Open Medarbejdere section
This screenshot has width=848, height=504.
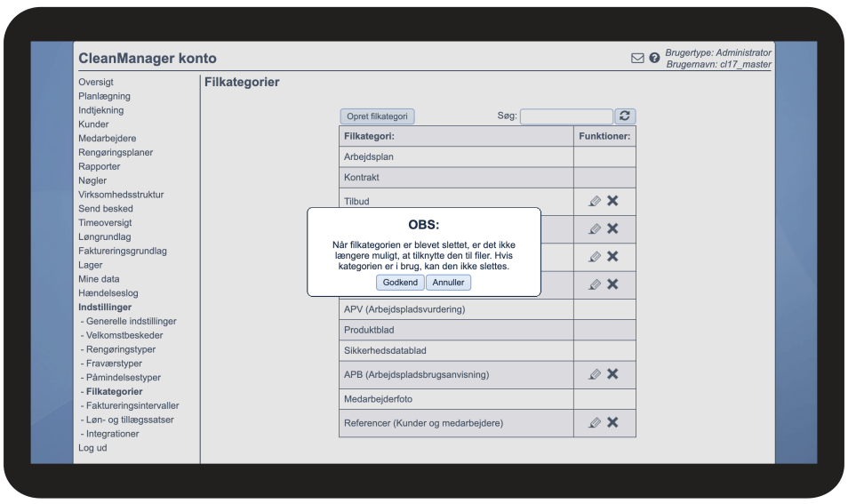click(107, 139)
